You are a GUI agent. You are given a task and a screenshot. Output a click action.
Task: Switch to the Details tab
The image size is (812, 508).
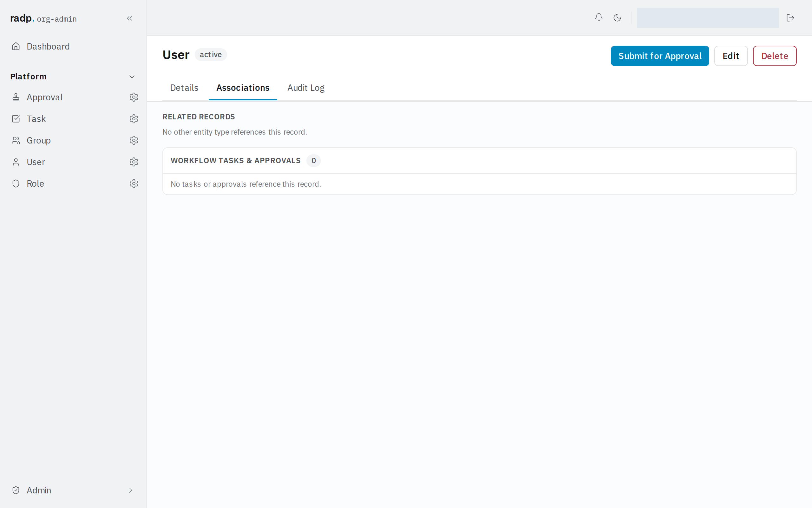coord(184,88)
